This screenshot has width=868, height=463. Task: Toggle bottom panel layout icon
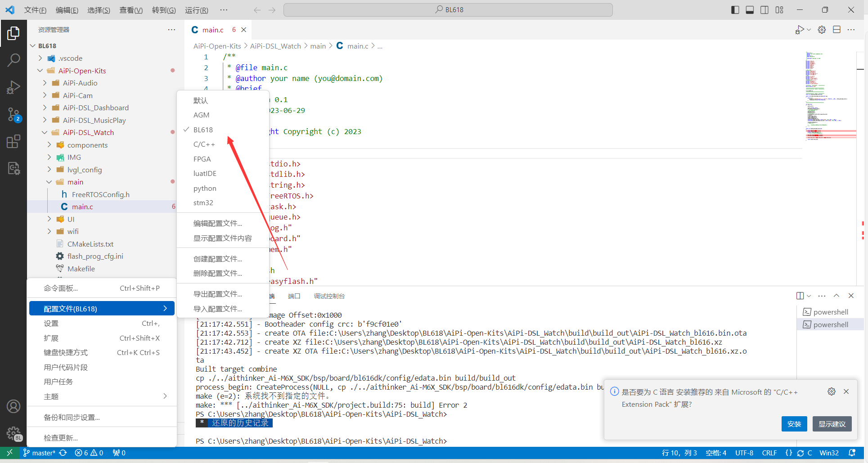coord(750,10)
